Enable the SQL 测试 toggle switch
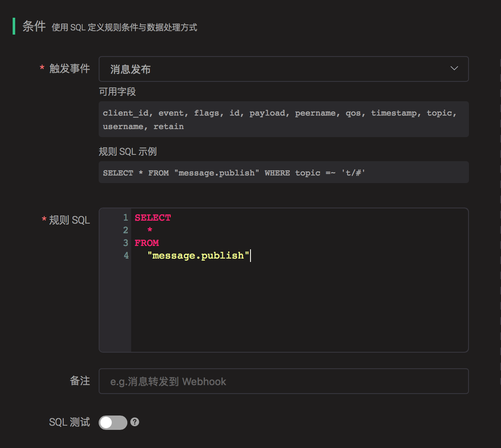The height and width of the screenshot is (448, 501). pyautogui.click(x=113, y=422)
